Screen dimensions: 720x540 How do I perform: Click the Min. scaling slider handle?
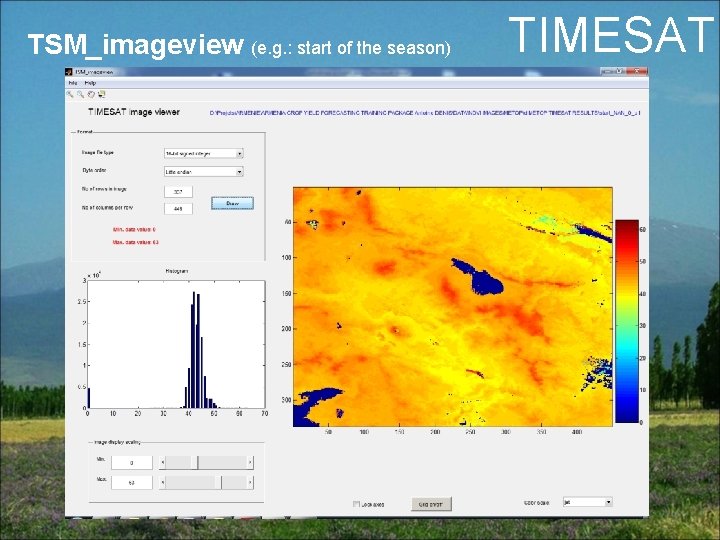click(197, 462)
